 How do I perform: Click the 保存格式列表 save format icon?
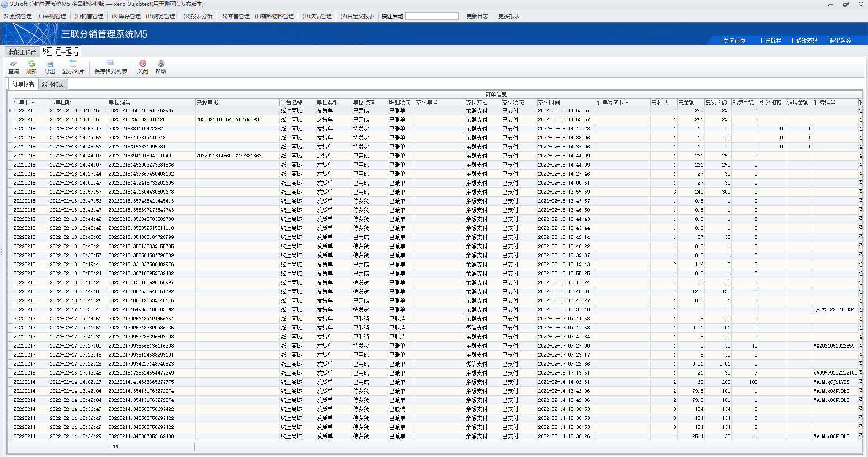(x=111, y=67)
